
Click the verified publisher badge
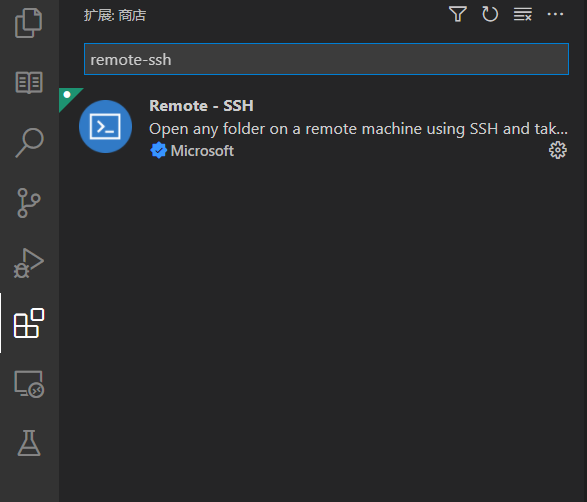(159, 150)
